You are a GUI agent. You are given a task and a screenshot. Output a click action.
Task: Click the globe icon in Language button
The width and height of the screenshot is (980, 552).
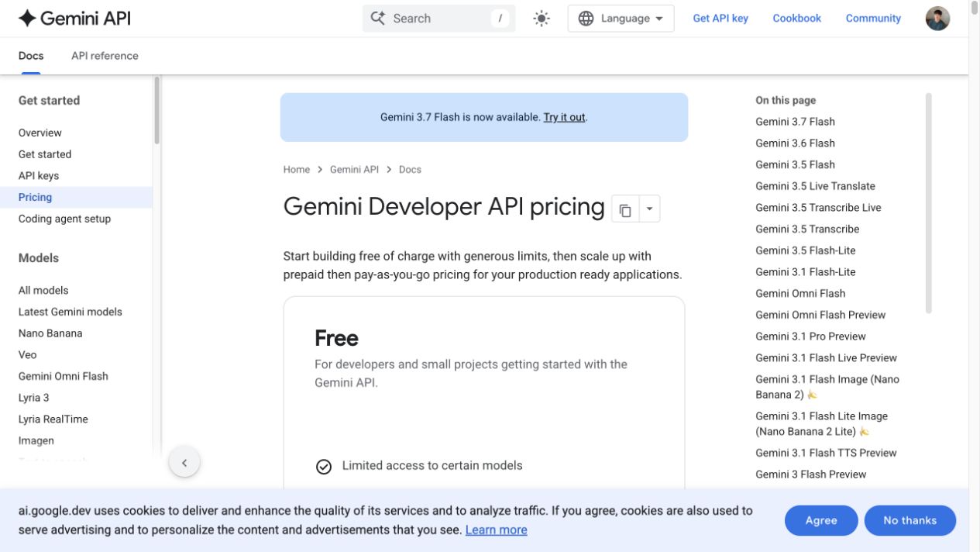(586, 19)
